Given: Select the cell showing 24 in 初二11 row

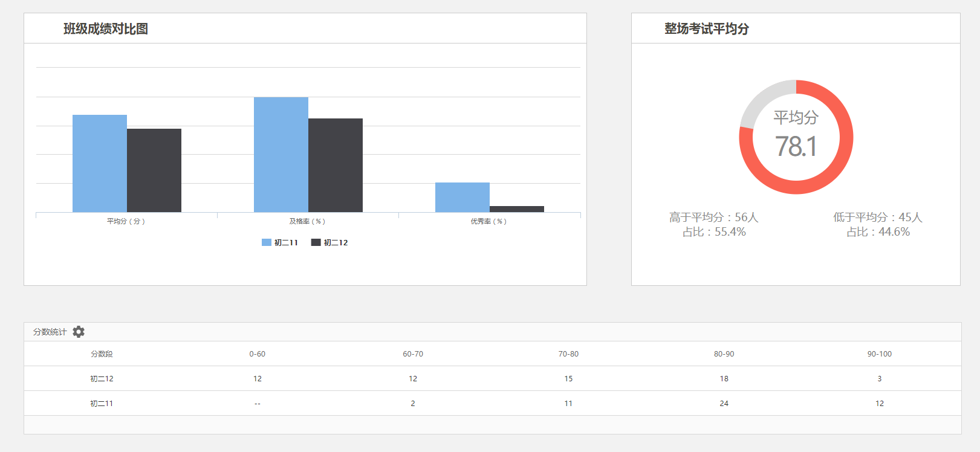Looking at the screenshot, I should [724, 404].
